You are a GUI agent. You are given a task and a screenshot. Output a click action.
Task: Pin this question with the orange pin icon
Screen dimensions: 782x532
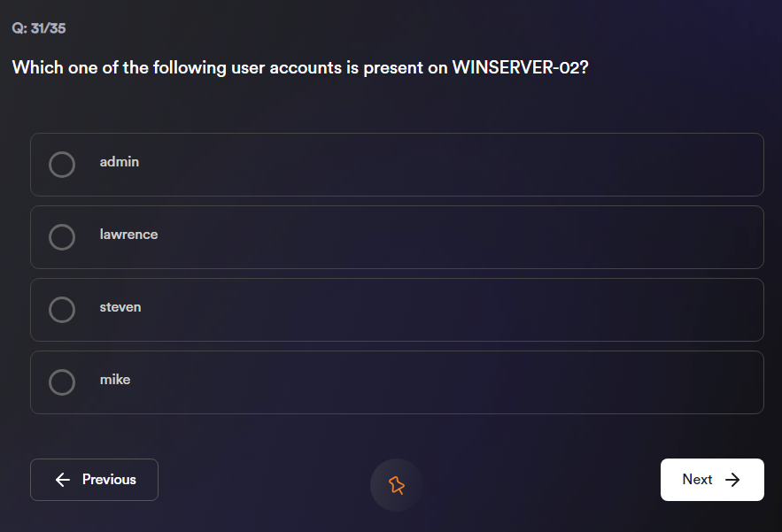coord(396,484)
